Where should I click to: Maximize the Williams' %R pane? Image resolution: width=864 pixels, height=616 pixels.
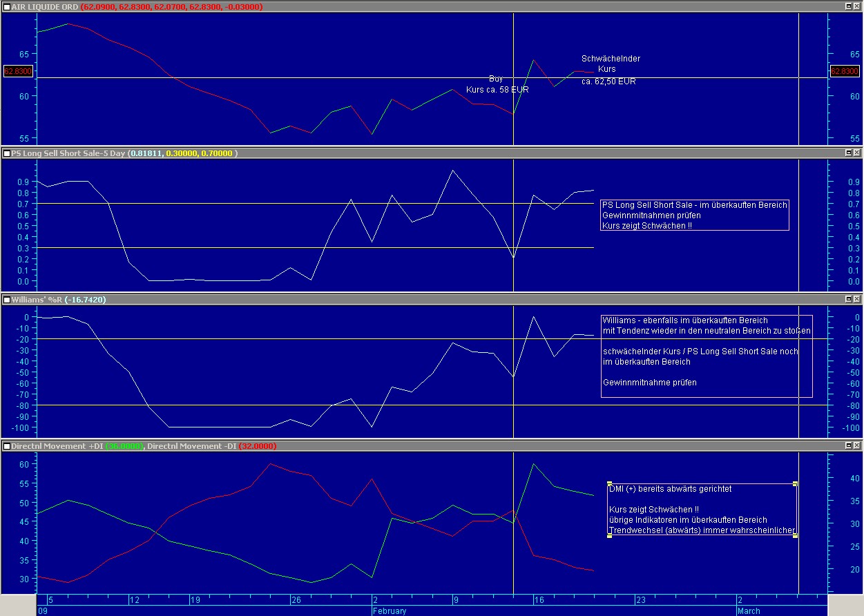coord(849,299)
